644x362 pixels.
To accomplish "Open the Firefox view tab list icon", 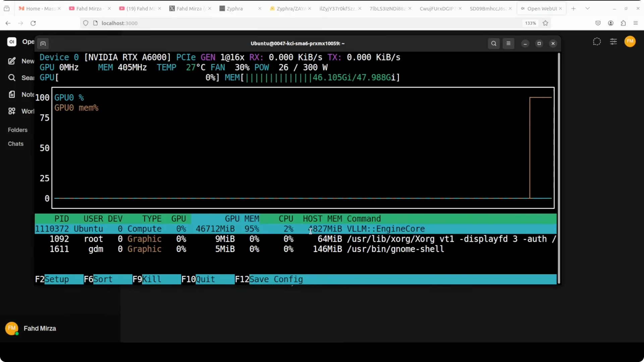I will click(6, 8).
